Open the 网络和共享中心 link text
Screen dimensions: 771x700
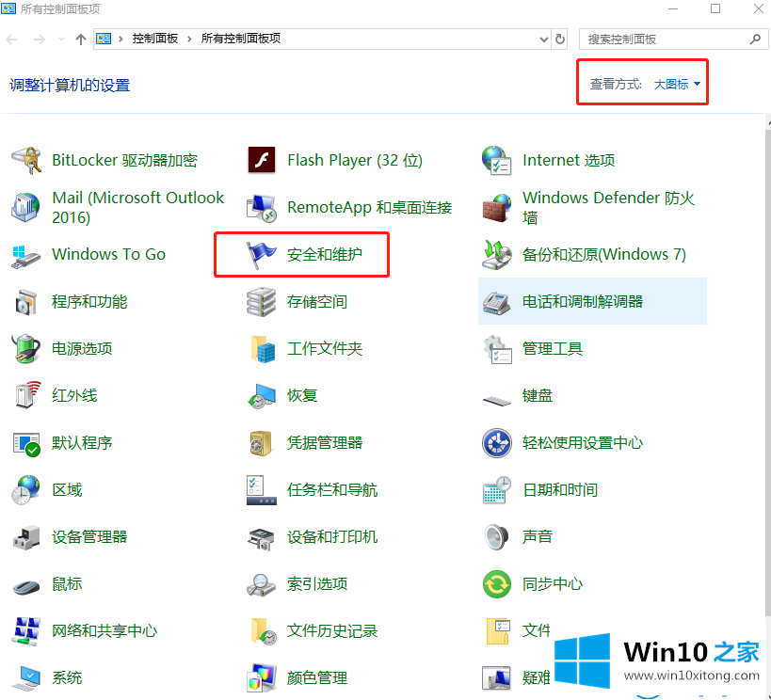104,631
